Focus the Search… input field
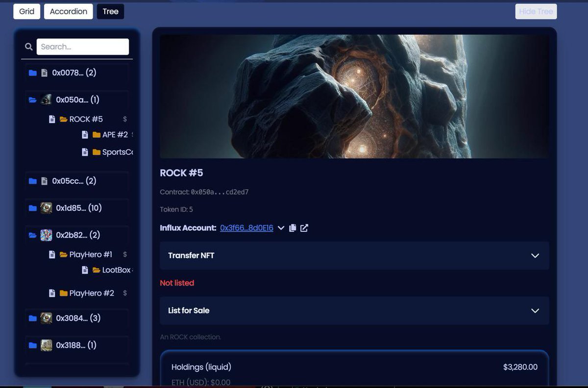Image resolution: width=588 pixels, height=388 pixels. (x=83, y=47)
